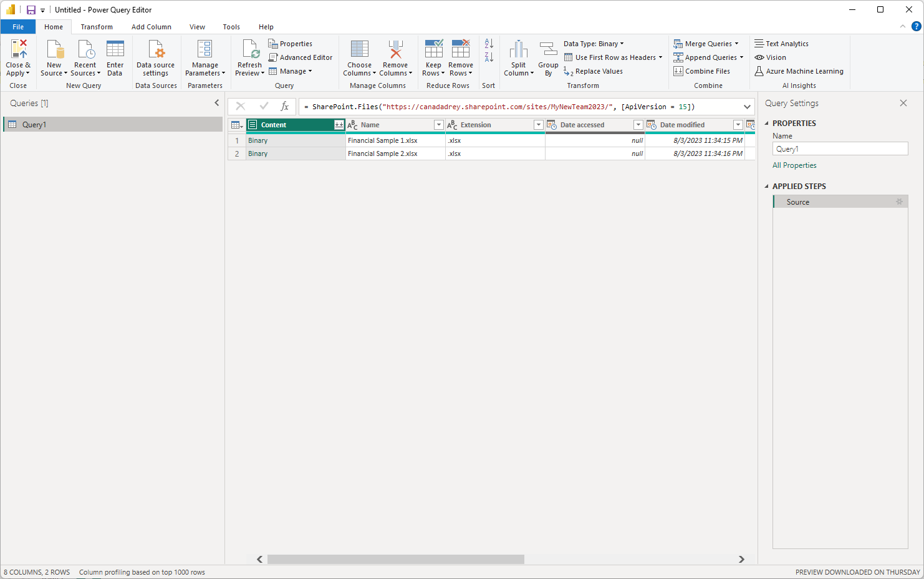This screenshot has width=924, height=579.
Task: Switch to the Tools tab
Action: click(231, 27)
